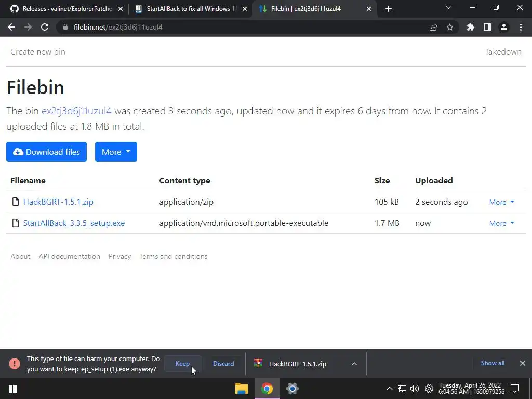The image size is (532, 399).
Task: Open the Settings gear app in the taskbar
Action: [x=292, y=389]
